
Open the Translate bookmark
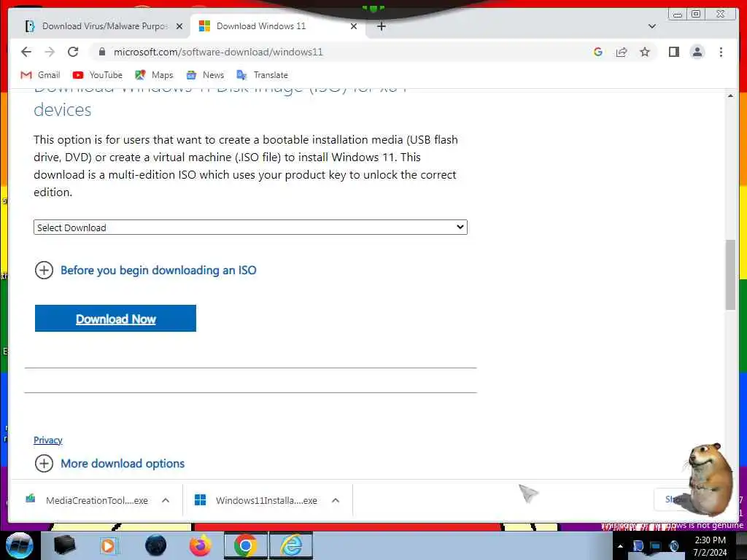tap(263, 75)
